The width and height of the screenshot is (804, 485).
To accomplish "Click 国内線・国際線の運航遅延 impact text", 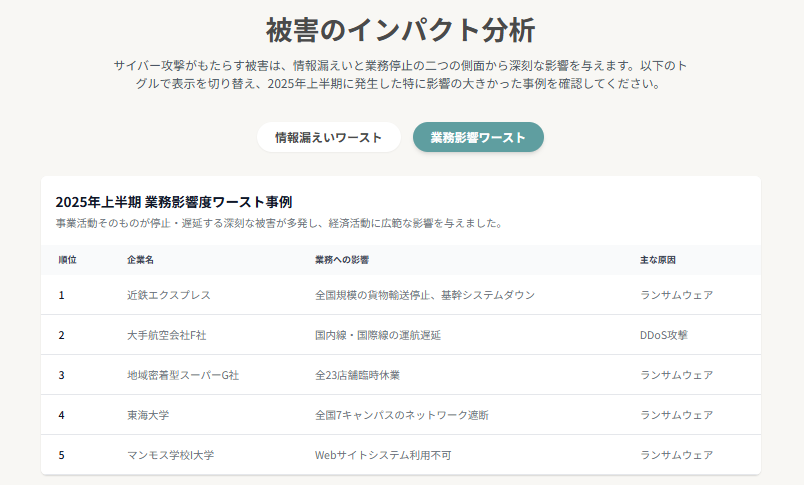I will [378, 335].
